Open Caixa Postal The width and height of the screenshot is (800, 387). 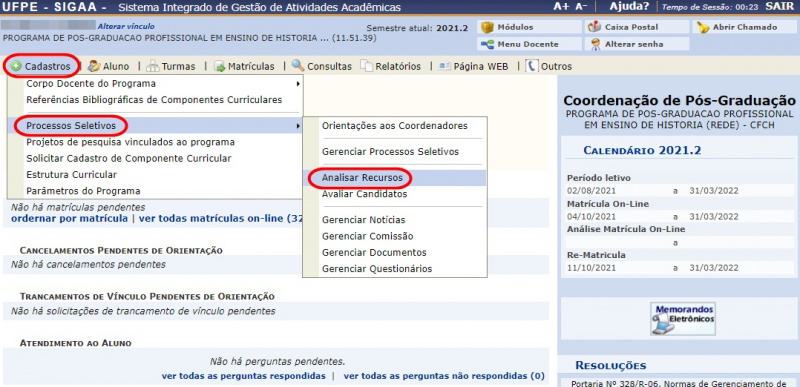tap(638, 27)
